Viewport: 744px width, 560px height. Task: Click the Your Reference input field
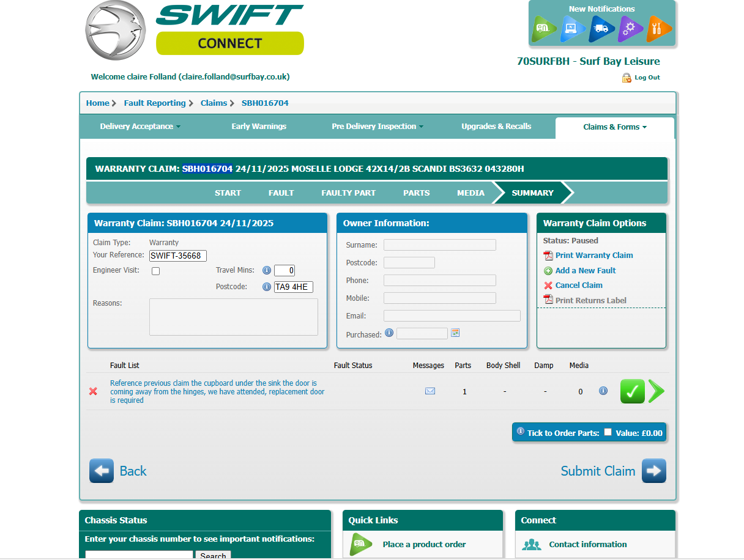(x=178, y=256)
